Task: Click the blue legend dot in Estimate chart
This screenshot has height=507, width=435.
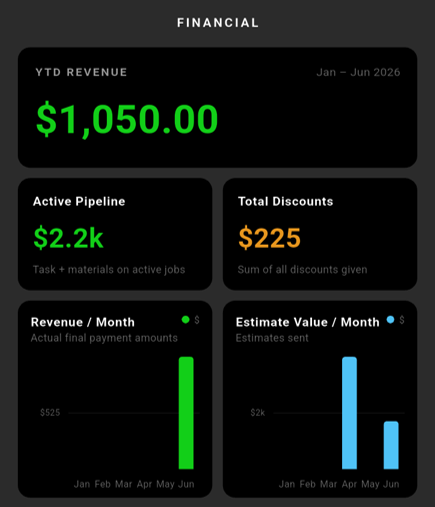Action: (390, 320)
